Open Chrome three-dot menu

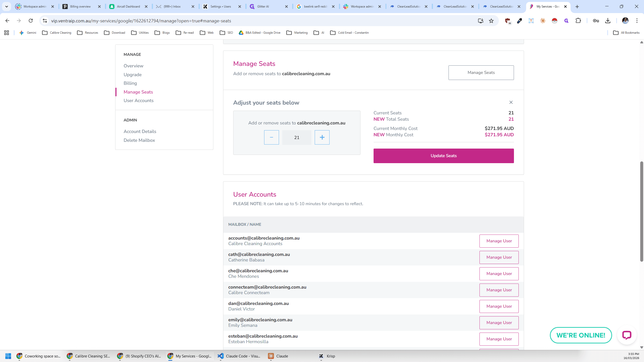point(637,21)
